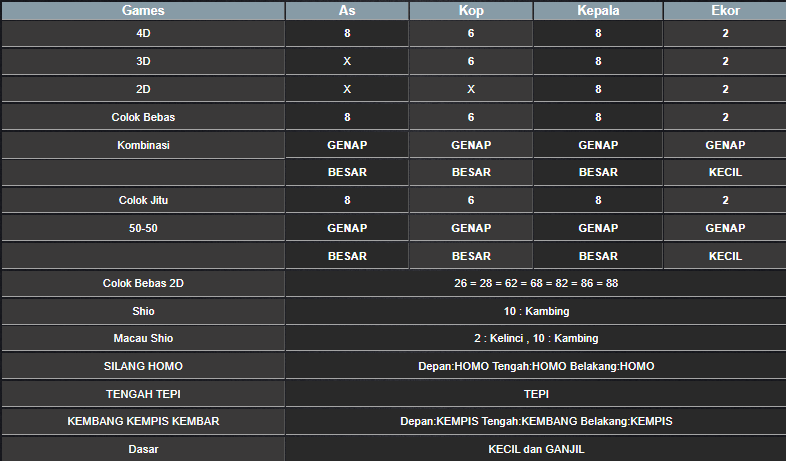The width and height of the screenshot is (786, 461).
Task: Click the As value 8 in Colok Bebas row
Action: [x=347, y=117]
